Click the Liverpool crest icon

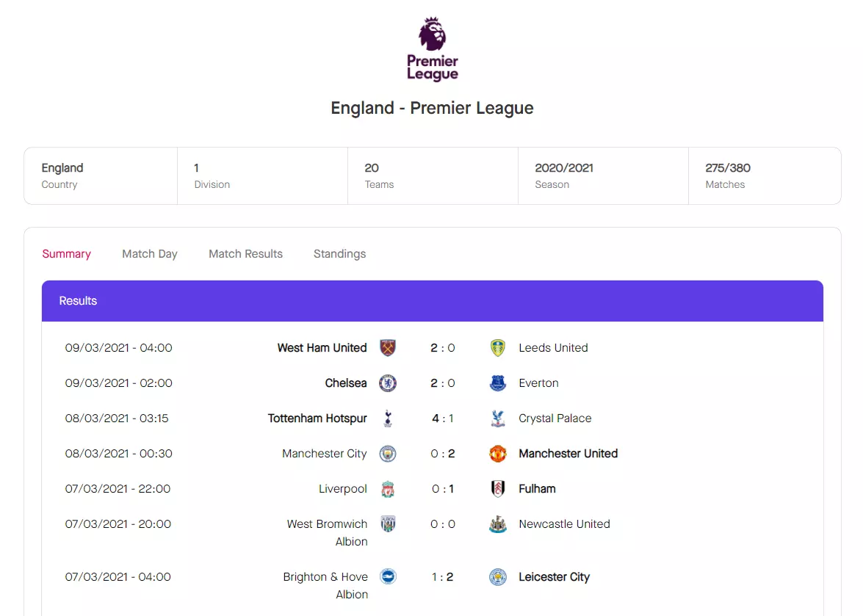click(388, 488)
